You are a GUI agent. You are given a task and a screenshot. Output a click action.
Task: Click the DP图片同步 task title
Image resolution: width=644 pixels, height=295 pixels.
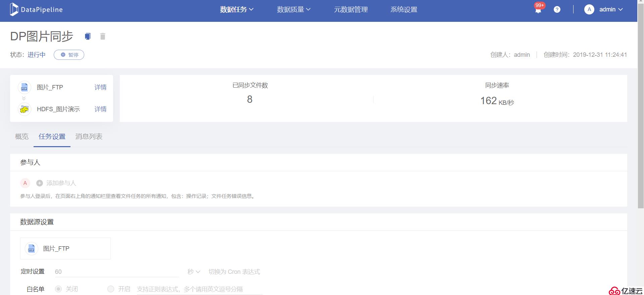click(x=42, y=36)
